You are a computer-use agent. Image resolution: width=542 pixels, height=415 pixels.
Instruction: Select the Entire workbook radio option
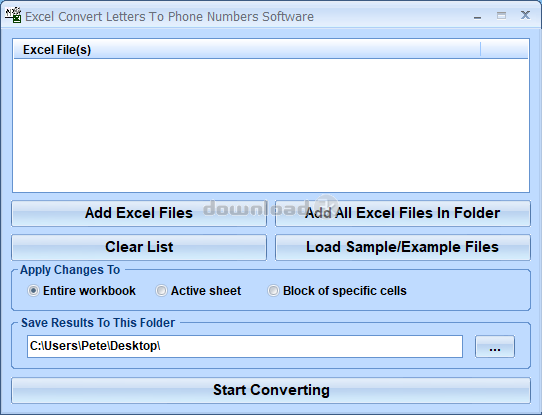pyautogui.click(x=33, y=291)
